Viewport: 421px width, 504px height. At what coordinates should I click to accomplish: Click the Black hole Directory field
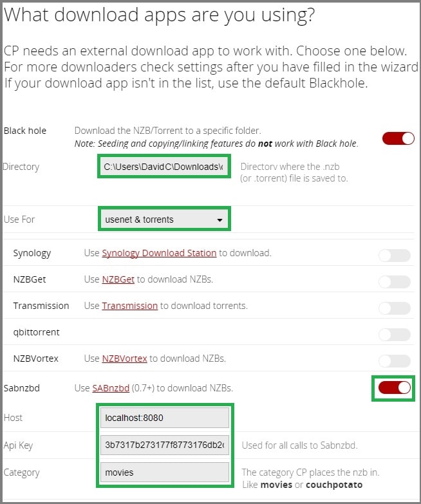[164, 167]
